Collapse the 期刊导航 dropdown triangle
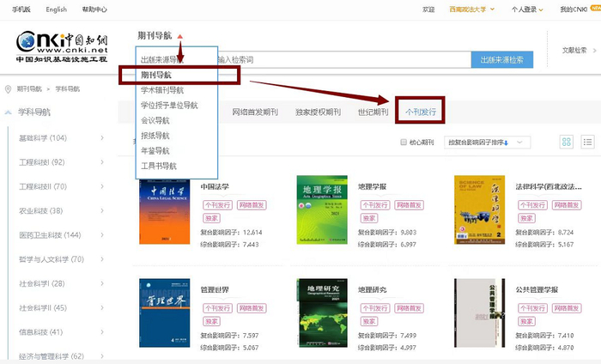Screen dimensions: 601x364 pyautogui.click(x=179, y=36)
